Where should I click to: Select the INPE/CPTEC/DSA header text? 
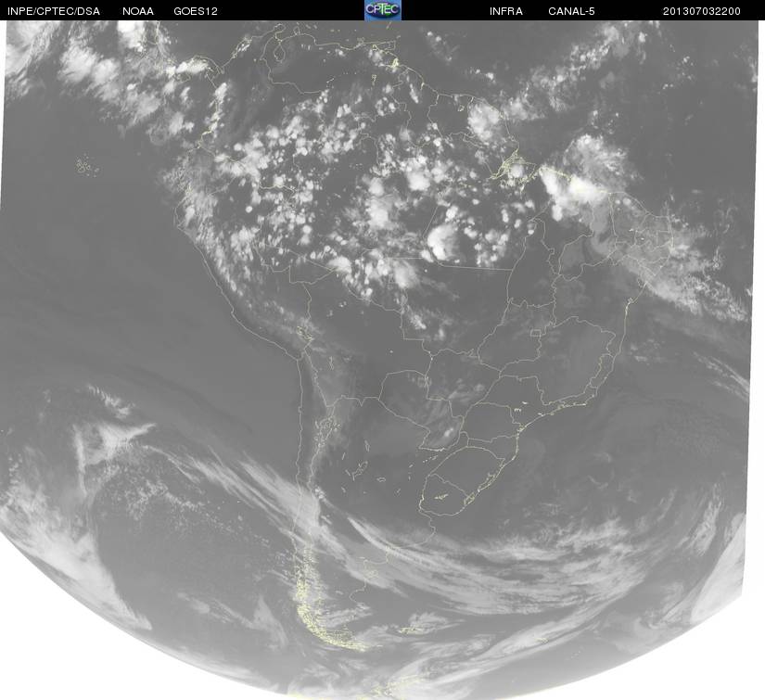click(x=54, y=11)
